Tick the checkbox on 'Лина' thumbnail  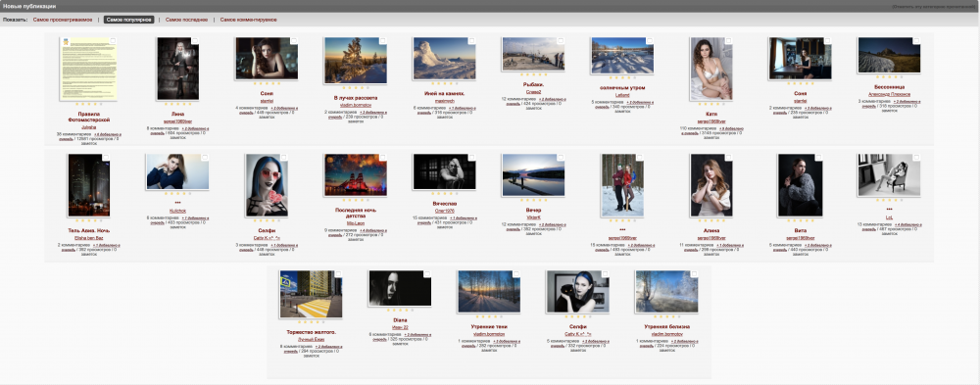[x=195, y=40]
